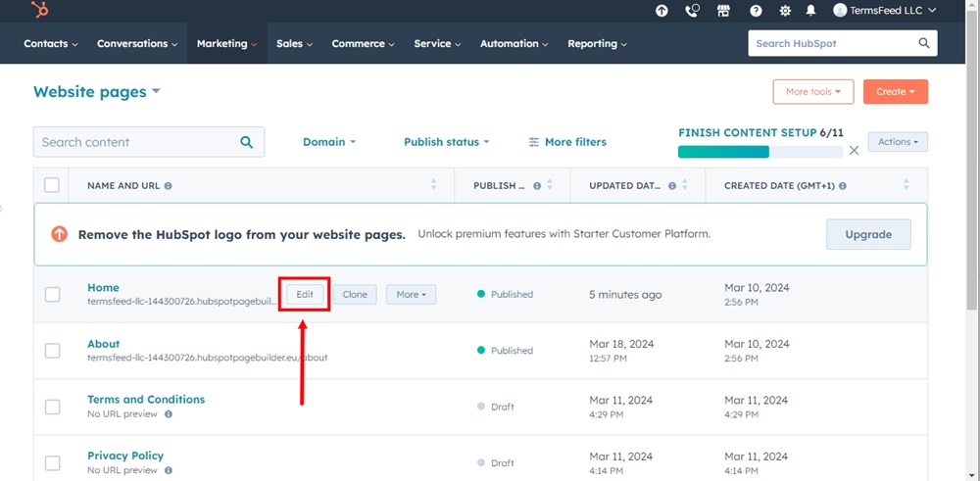Open the upgrade arrow icon in top bar
This screenshot has width=980, height=481.
click(x=661, y=11)
